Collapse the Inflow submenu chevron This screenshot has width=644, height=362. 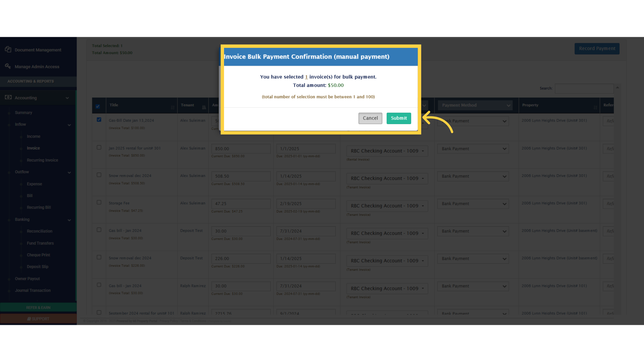point(69,125)
